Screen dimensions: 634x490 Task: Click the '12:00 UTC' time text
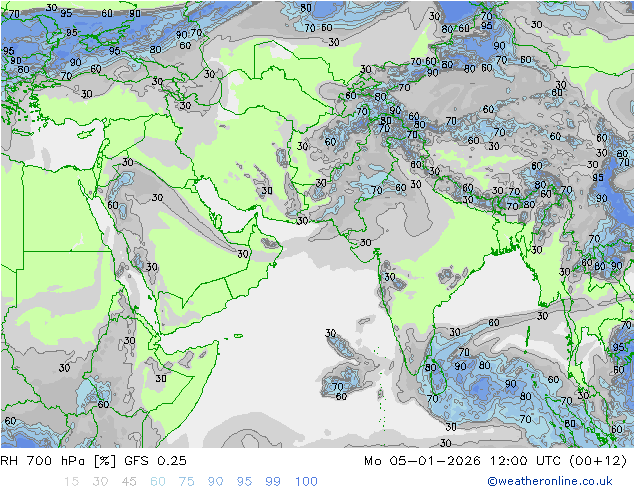[525, 461]
